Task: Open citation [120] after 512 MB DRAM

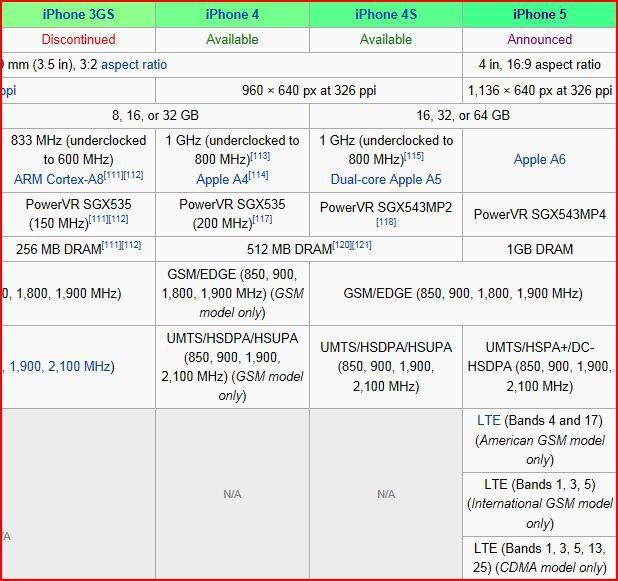Action: tap(342, 245)
